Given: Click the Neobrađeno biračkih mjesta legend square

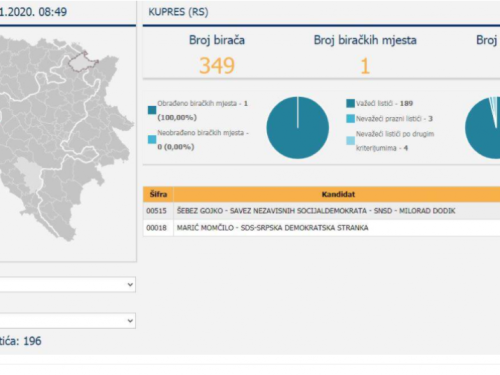Looking at the screenshot, I should click(x=152, y=140).
